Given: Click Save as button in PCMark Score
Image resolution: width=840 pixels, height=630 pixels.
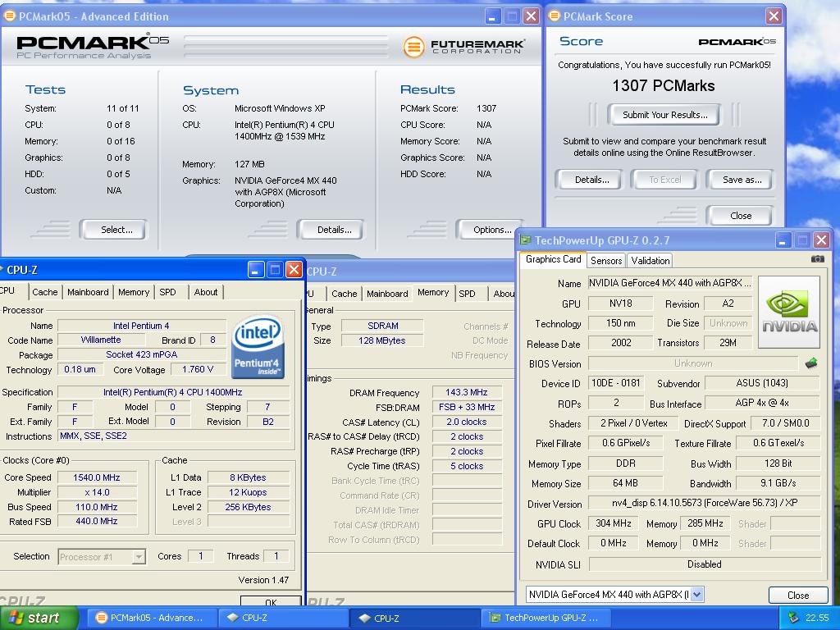Looking at the screenshot, I should point(742,180).
